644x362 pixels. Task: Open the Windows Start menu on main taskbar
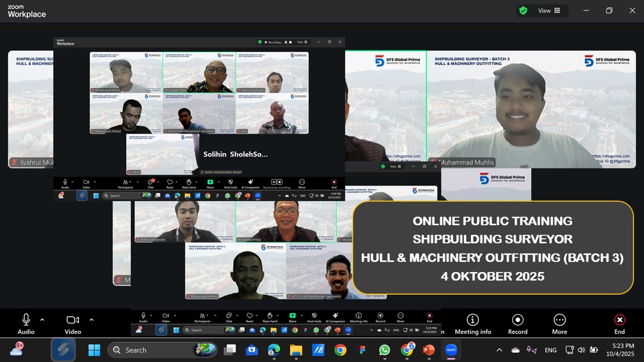(x=94, y=350)
